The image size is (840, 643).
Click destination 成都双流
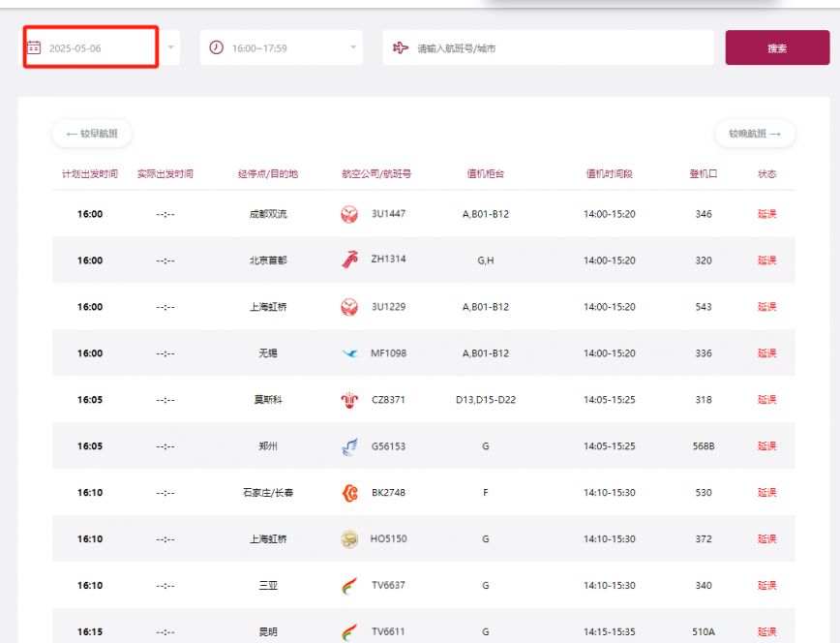pos(268,214)
